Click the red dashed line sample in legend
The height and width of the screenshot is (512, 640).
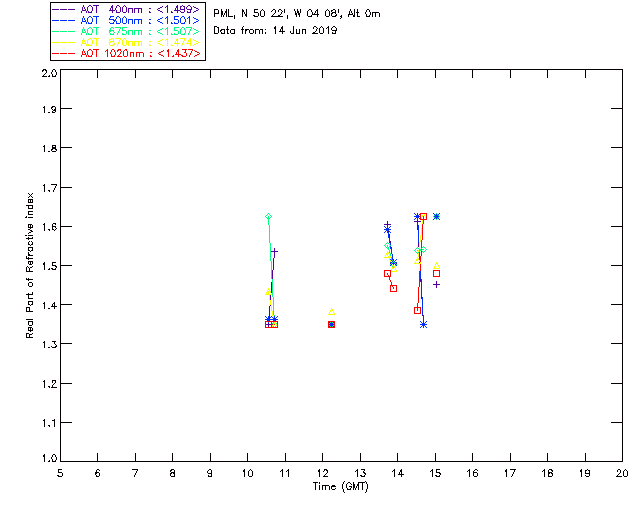click(63, 53)
